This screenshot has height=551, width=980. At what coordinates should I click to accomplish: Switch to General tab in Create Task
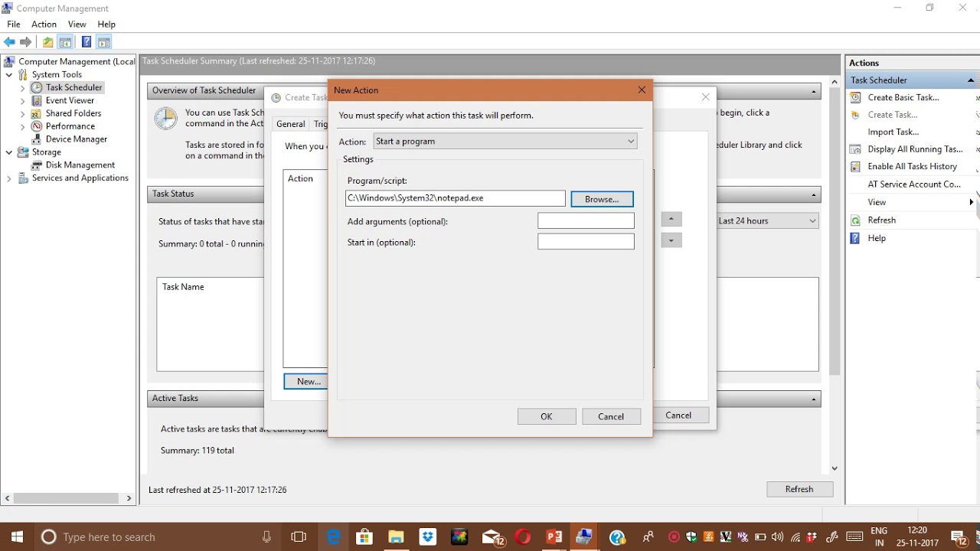point(290,124)
